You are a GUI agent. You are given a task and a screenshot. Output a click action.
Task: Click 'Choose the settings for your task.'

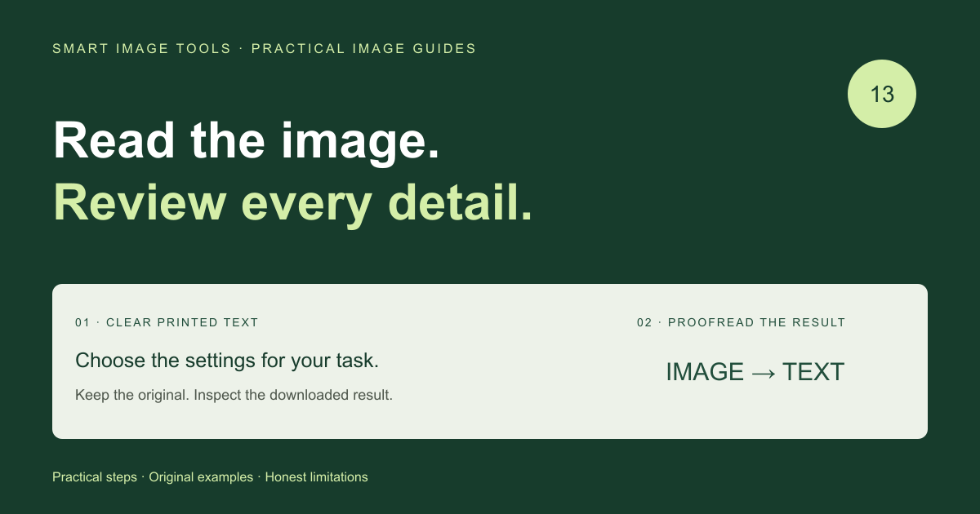(x=227, y=361)
